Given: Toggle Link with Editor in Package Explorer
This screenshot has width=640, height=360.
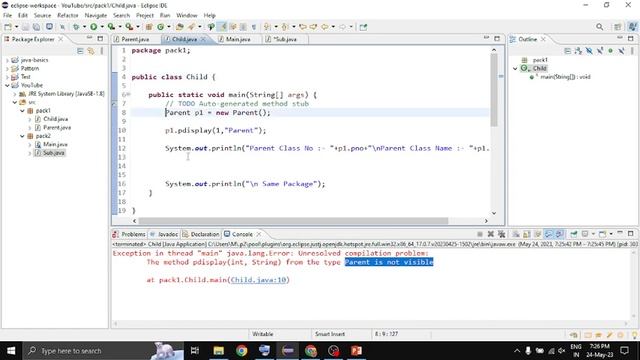Looking at the screenshot, I should click(91, 51).
